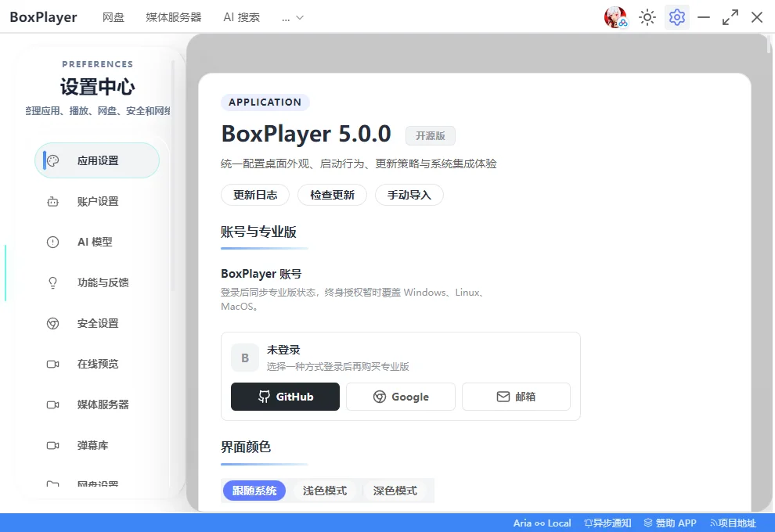The height and width of the screenshot is (532, 775).
Task: Open 项目地址 in the status bar
Action: tap(733, 523)
